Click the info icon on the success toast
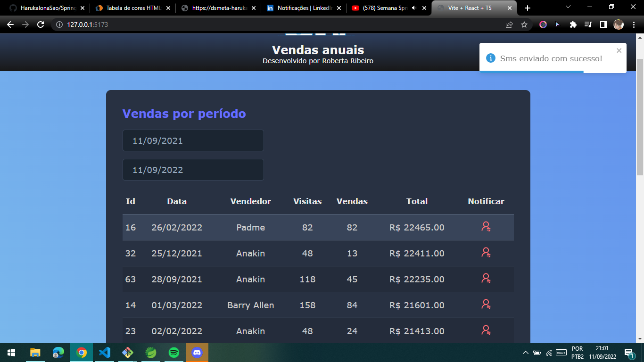The width and height of the screenshot is (644, 362). coord(491,57)
